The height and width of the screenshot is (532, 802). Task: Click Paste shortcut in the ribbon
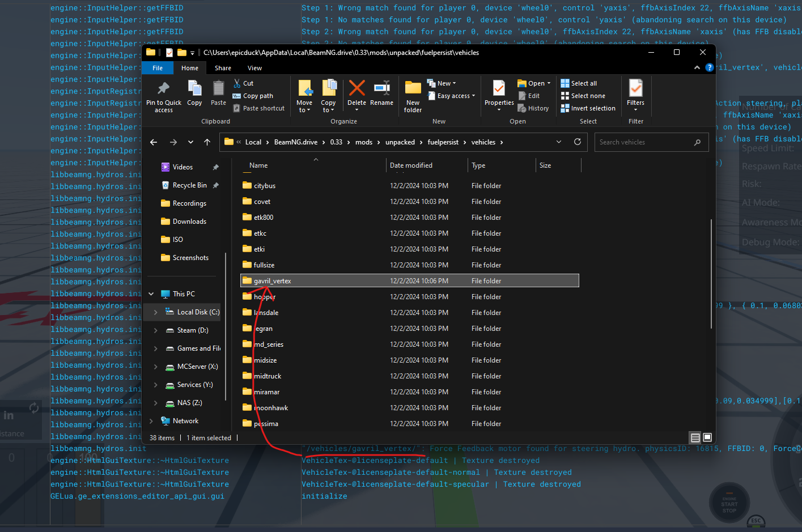258,108
